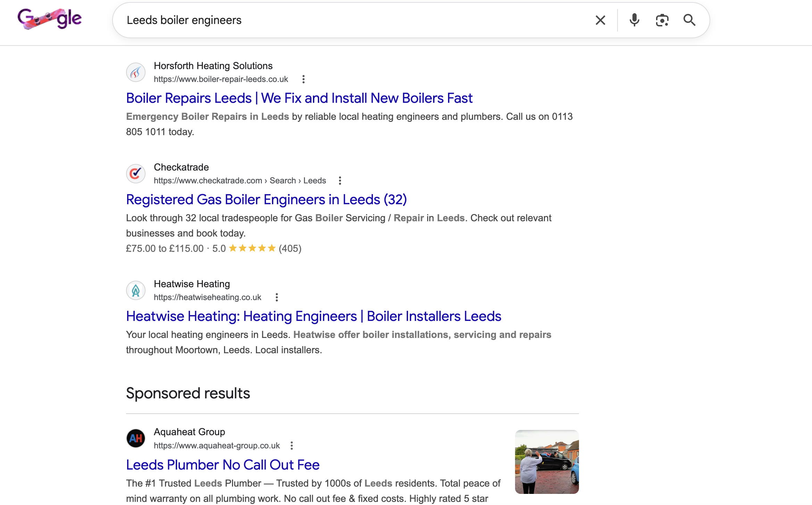Click into the search input field
This screenshot has height=505, width=812.
click(x=347, y=20)
